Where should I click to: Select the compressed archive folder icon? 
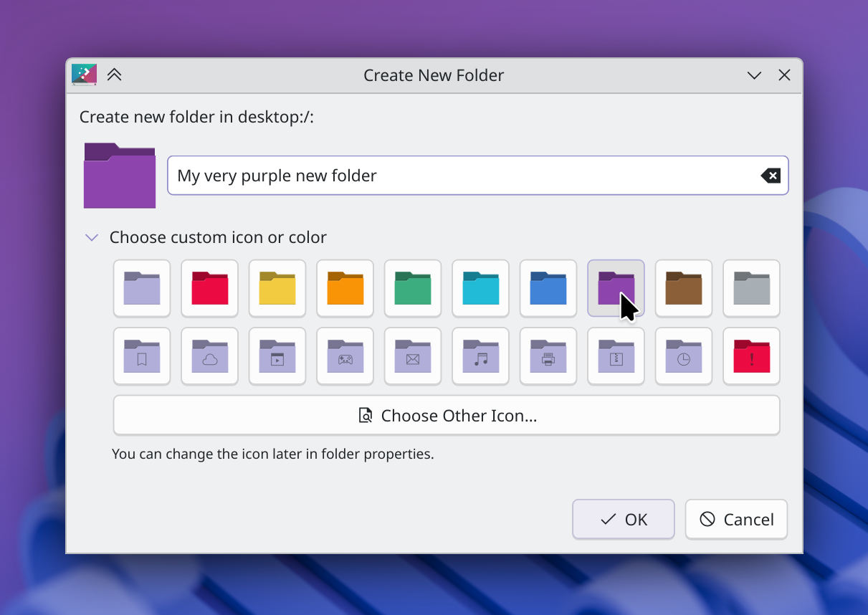pyautogui.click(x=616, y=356)
